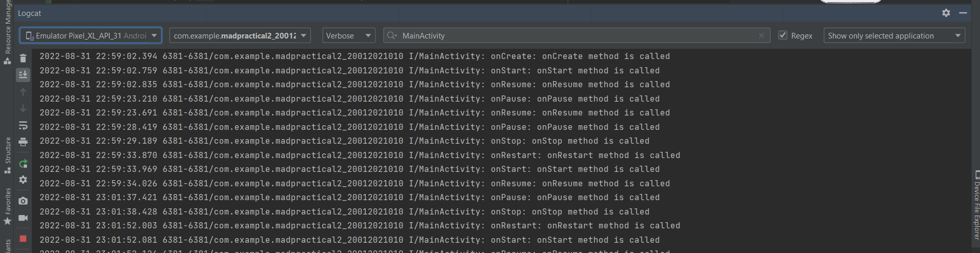Click the Logcat panel title
Screen dimensions: 980x253
pyautogui.click(x=29, y=13)
